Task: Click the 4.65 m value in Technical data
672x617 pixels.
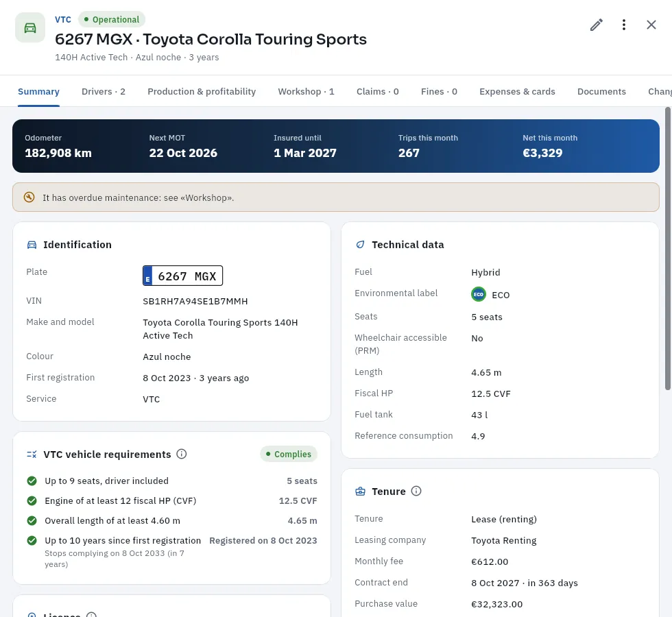Action: pos(486,372)
